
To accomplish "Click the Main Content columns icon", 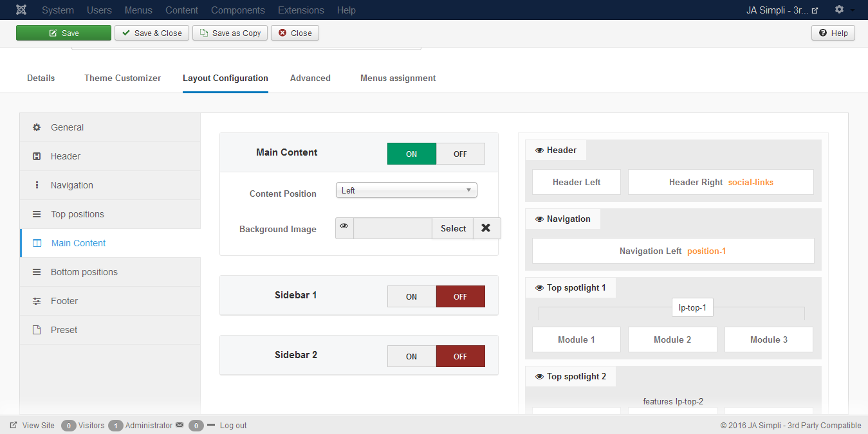I will [x=37, y=243].
